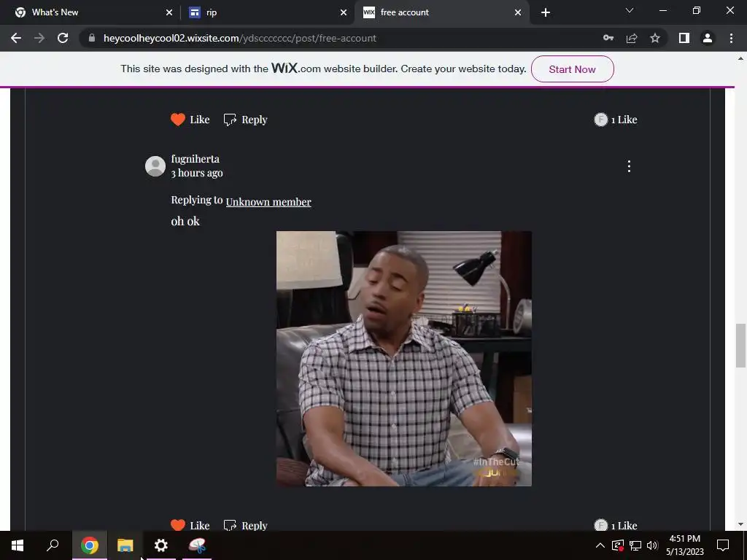Go back to the previous page
Viewport: 747px width, 560px height.
(x=16, y=38)
